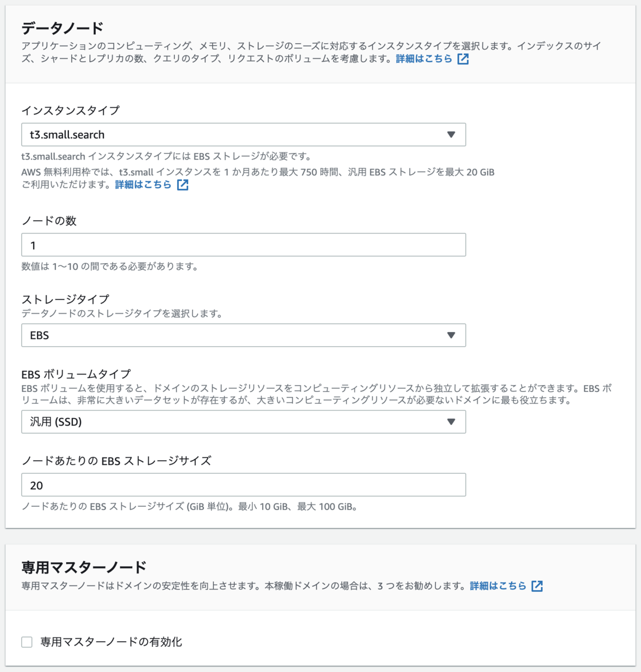This screenshot has width=641, height=672.
Task: Click the external link icon in 専用マスターノード section
Action: coord(538,586)
